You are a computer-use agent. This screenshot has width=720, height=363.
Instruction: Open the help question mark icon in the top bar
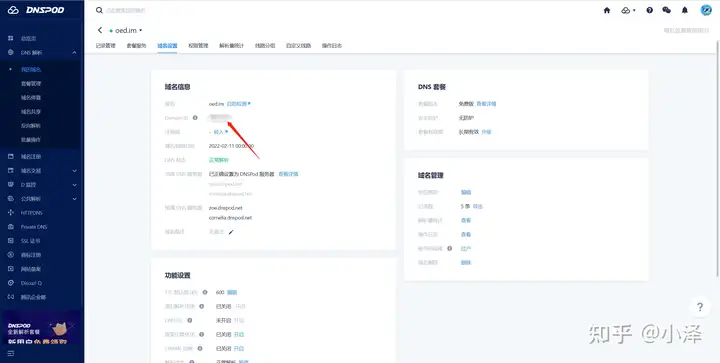point(649,10)
